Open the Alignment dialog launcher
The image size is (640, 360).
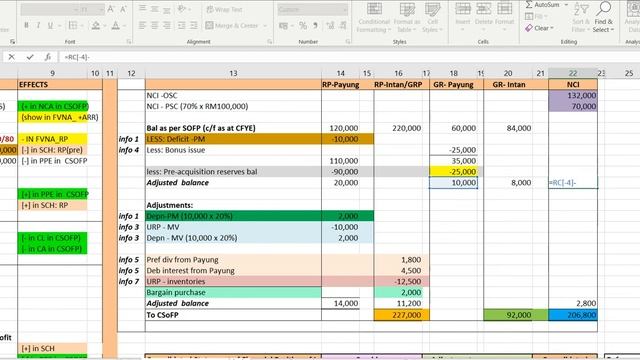269,42
